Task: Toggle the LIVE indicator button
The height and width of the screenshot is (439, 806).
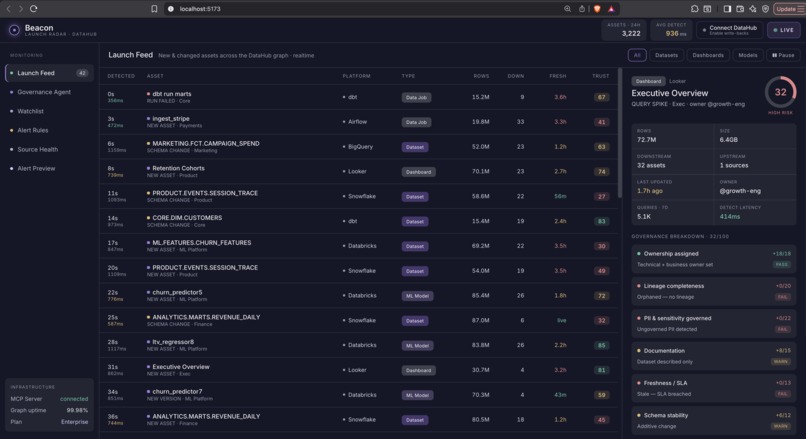Action: pos(783,30)
